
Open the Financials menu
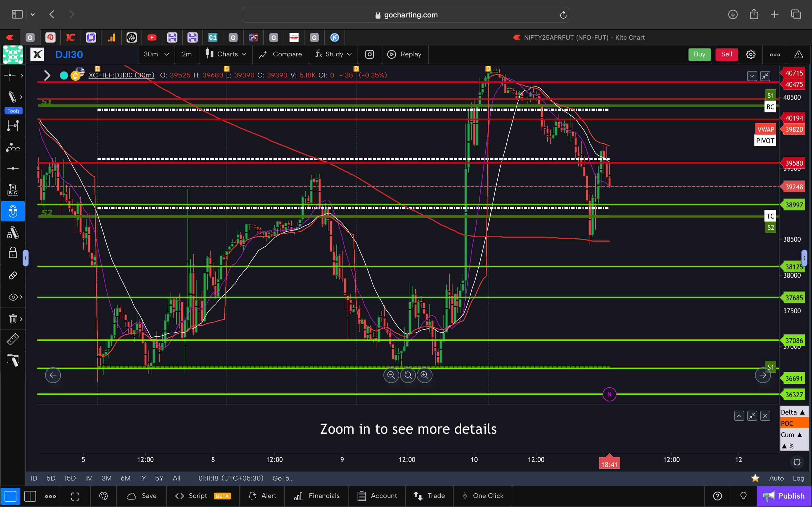coord(317,496)
